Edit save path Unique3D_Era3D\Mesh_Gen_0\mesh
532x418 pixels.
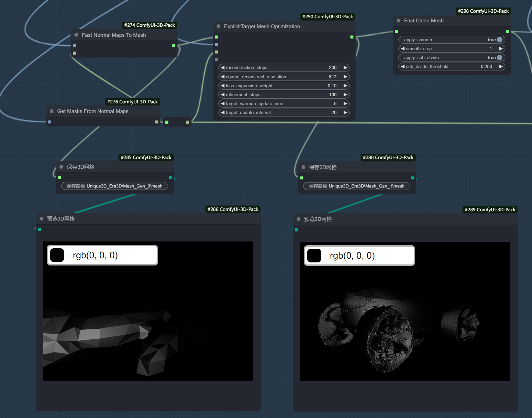115,186
